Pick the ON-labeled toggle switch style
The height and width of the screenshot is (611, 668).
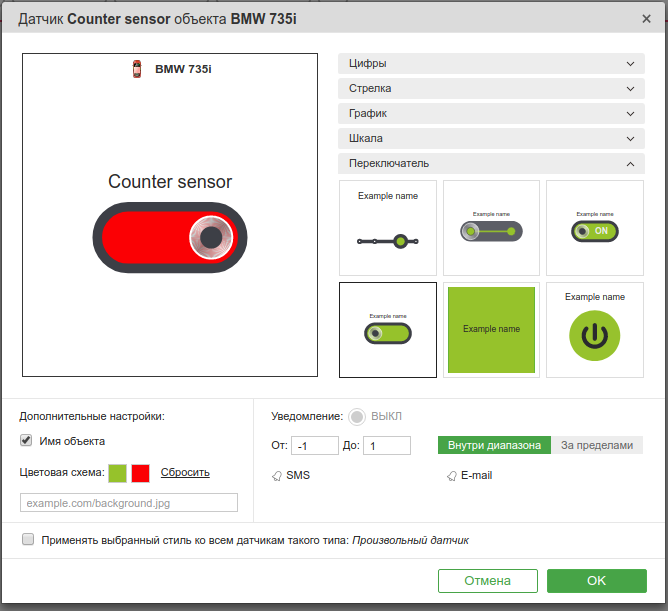pos(595,228)
